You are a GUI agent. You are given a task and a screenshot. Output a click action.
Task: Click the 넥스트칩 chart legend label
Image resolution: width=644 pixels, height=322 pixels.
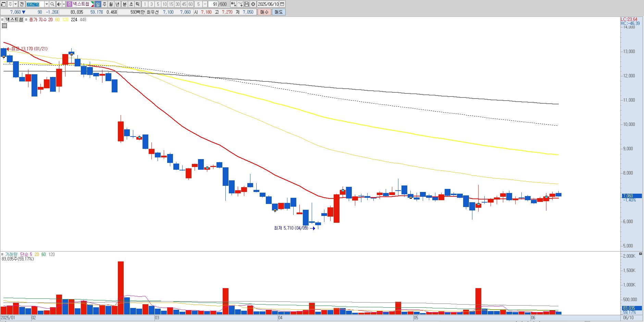(14, 20)
